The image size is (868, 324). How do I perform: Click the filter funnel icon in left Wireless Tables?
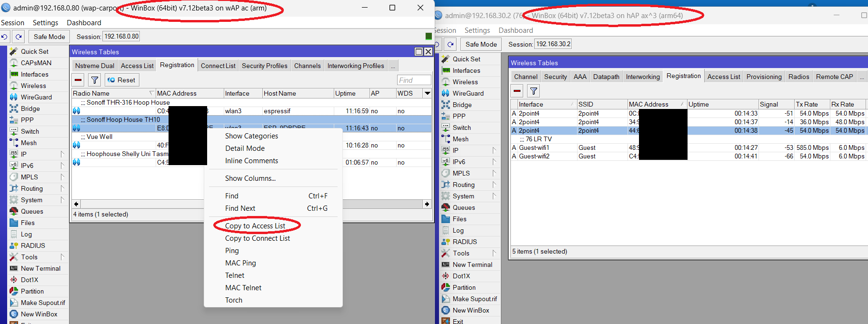[x=95, y=80]
